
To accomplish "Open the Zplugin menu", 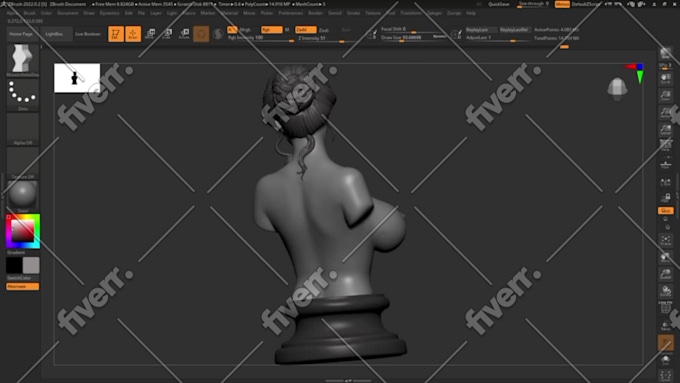I will click(434, 13).
